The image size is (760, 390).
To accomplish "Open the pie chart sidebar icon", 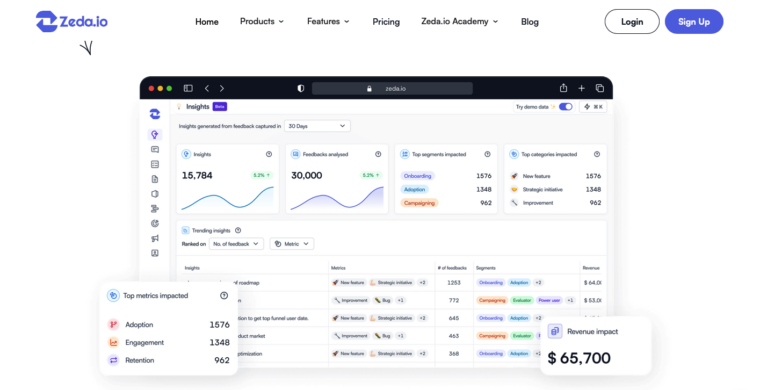I will [x=155, y=223].
